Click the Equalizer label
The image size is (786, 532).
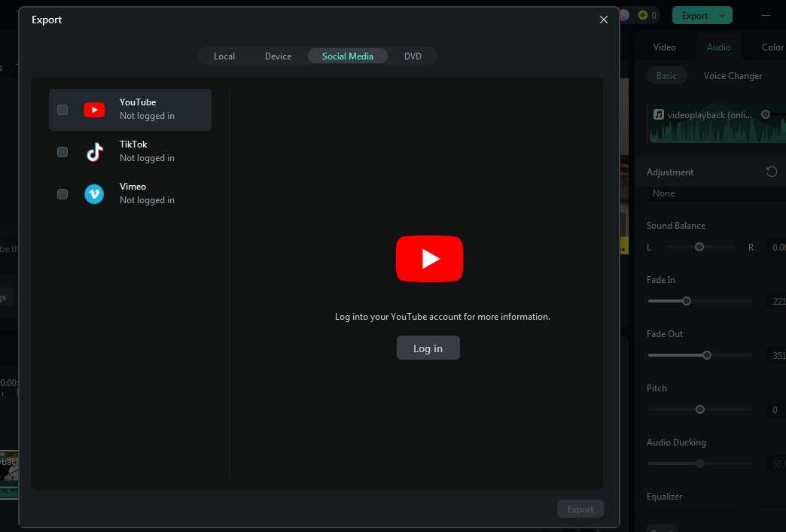664,497
